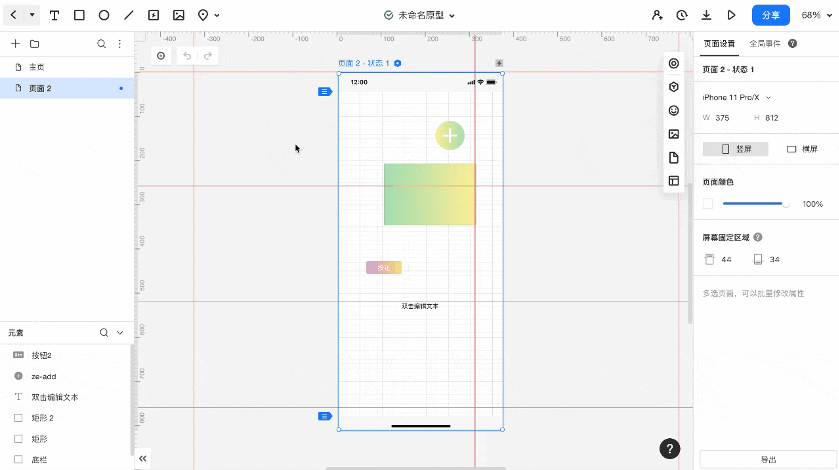The width and height of the screenshot is (839, 470).
Task: Click the 导出 export button
Action: (x=767, y=460)
